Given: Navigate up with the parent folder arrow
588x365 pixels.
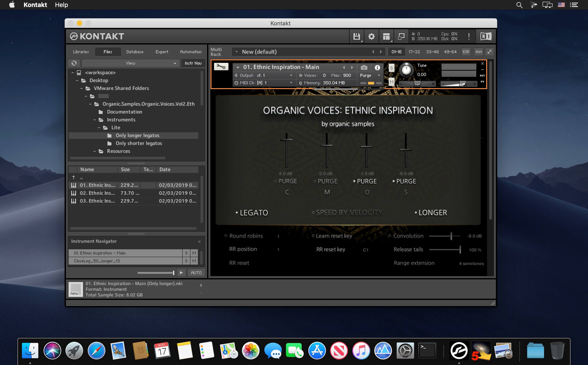Looking at the screenshot, I should tap(74, 177).
